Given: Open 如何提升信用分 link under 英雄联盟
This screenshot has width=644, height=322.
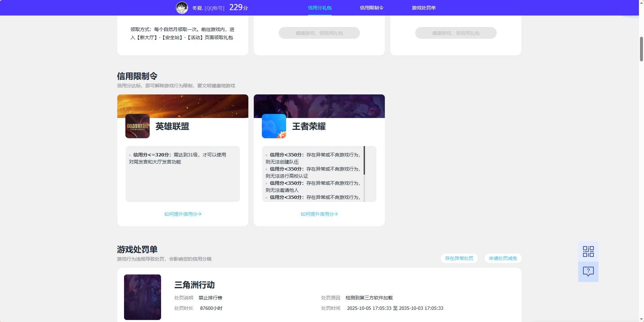Looking at the screenshot, I should point(183,214).
